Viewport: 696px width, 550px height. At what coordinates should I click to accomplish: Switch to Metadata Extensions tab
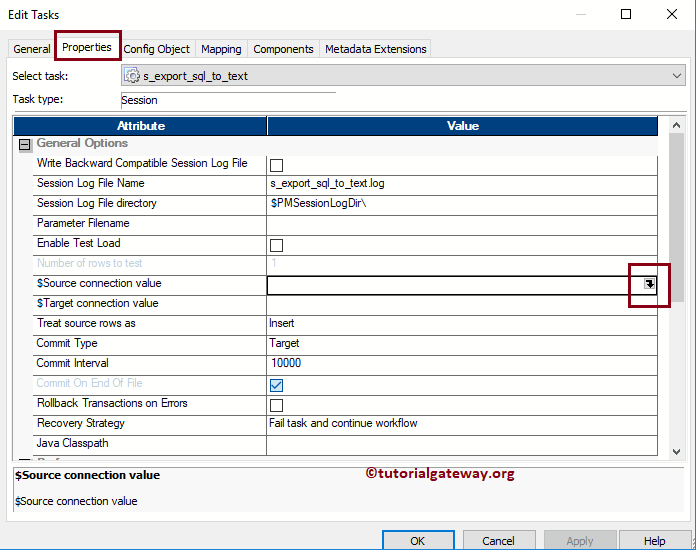pos(376,49)
